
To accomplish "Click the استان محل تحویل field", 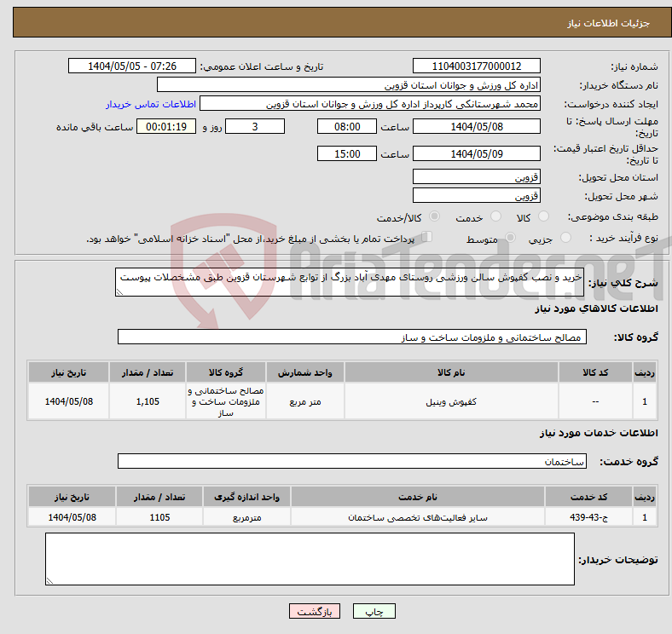I will click(476, 177).
